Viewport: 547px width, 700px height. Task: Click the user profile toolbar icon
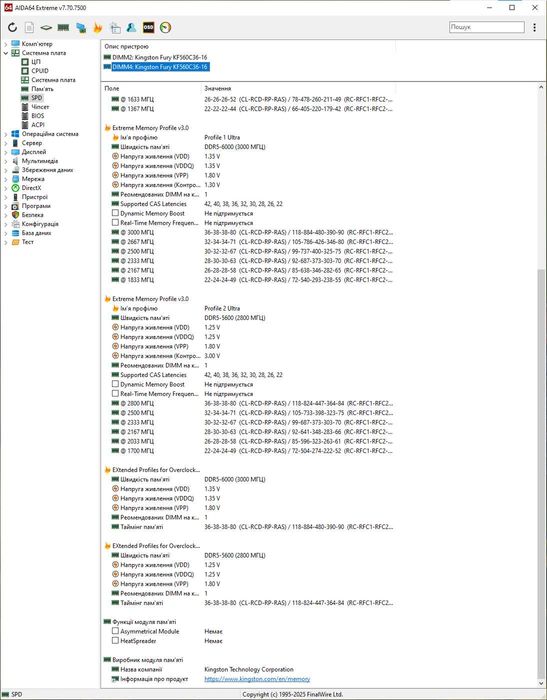[131, 27]
